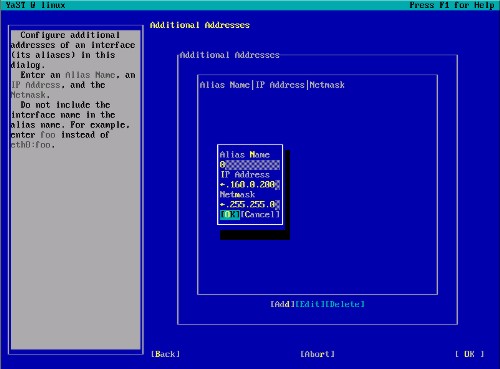The image size is (500, 369).
Task: Click the 'Alias Name' label in the popup
Action: pyautogui.click(x=245, y=155)
